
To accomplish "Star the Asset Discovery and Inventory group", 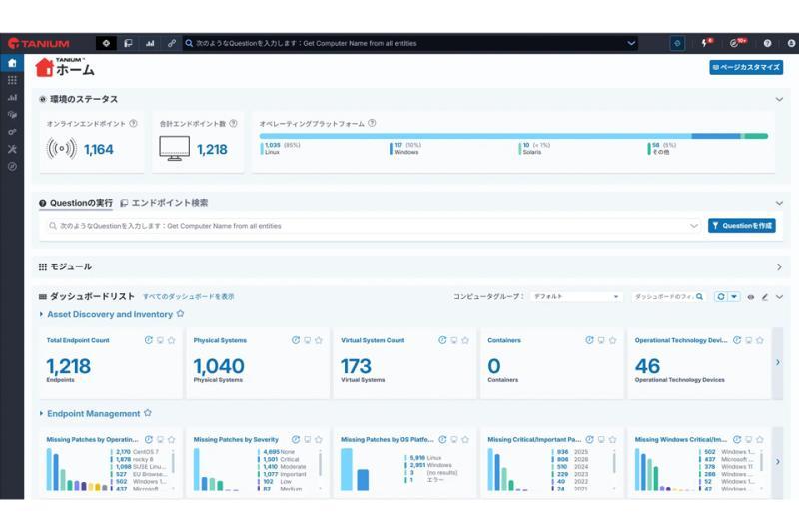I will (180, 314).
